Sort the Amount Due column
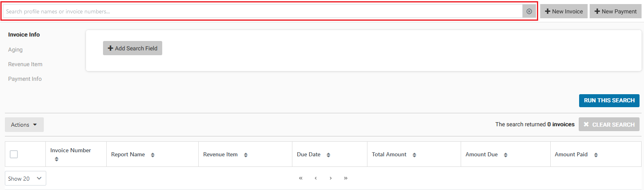This screenshot has height=190, width=644. tap(505, 155)
